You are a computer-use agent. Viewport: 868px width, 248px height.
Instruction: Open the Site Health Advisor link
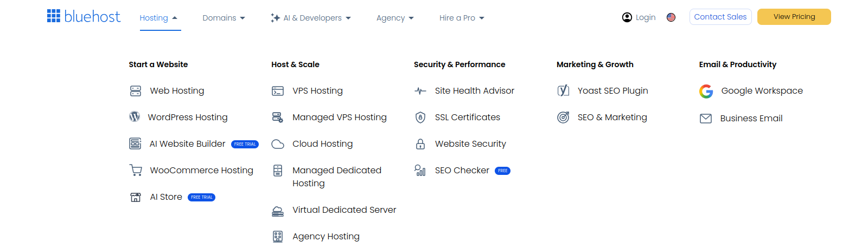pos(474,91)
